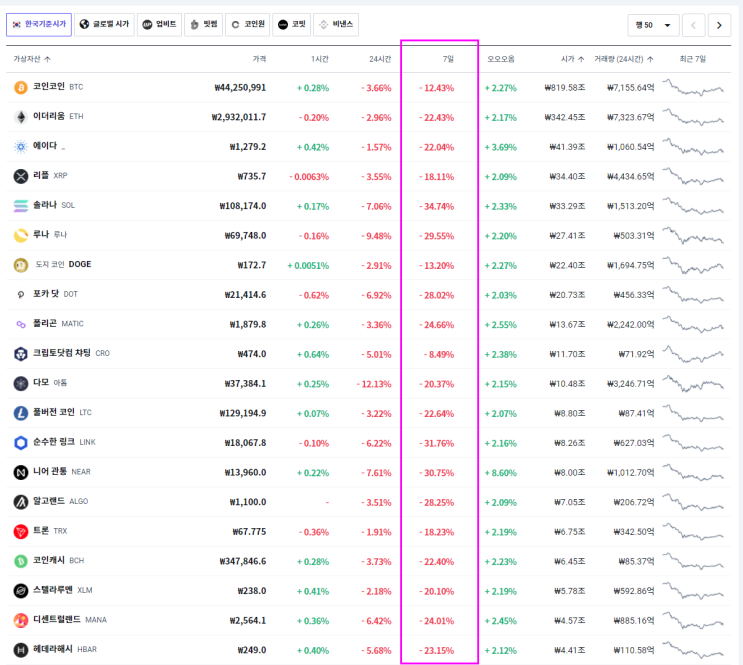Click the Cronos CRO coin icon
This screenshot has width=743, height=665.
(20, 354)
